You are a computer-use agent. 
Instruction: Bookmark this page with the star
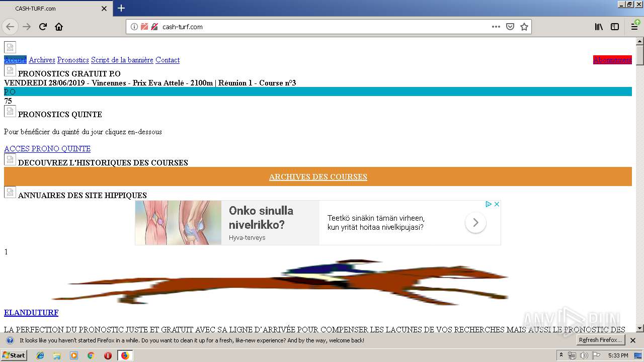[524, 27]
